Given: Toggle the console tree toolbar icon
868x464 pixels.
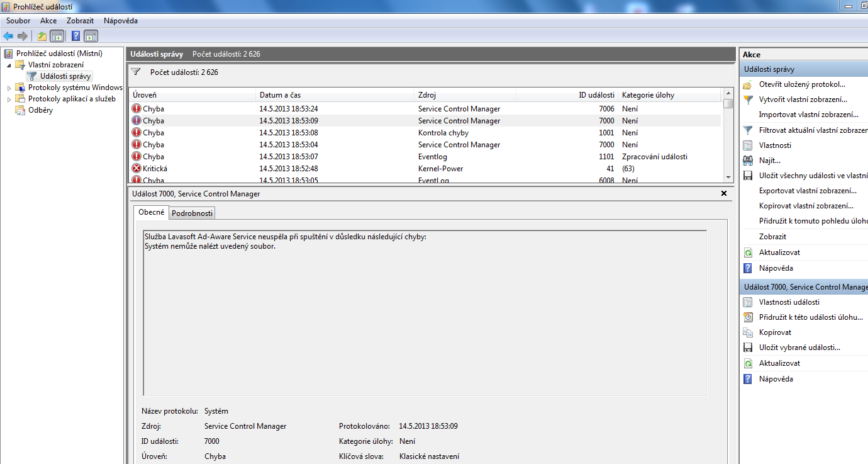Looking at the screenshot, I should coord(57,36).
